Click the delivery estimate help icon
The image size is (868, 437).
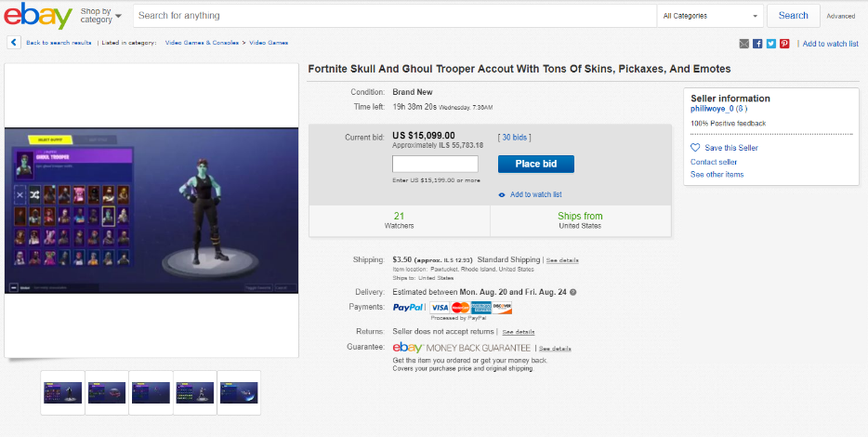coord(572,292)
